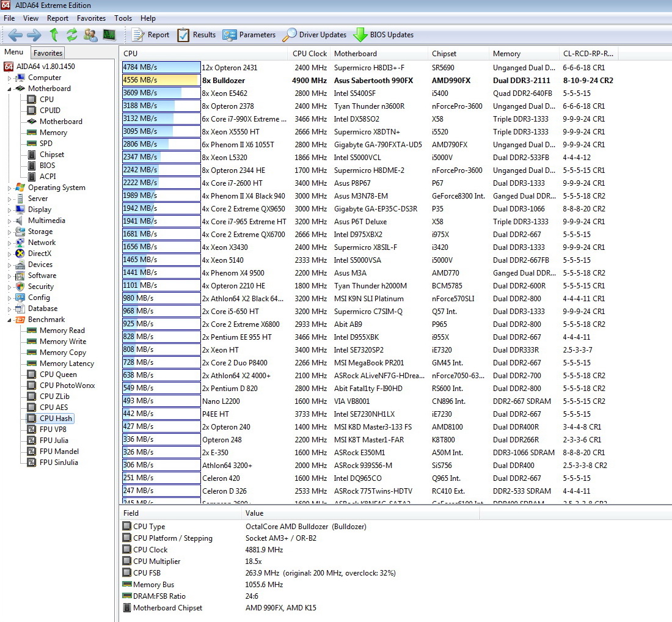The image size is (672, 622).
Task: Click the 2806 MB/s score bar
Action: [161, 144]
